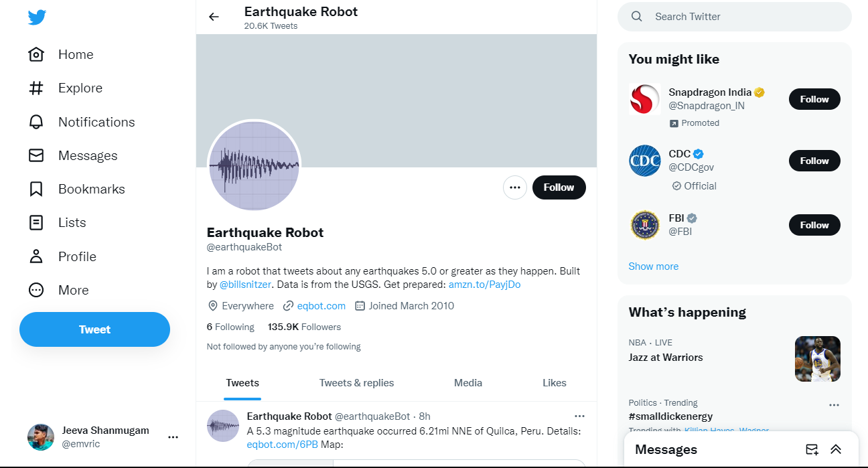Open the Lists icon
This screenshot has height=468, width=868.
(x=36, y=223)
